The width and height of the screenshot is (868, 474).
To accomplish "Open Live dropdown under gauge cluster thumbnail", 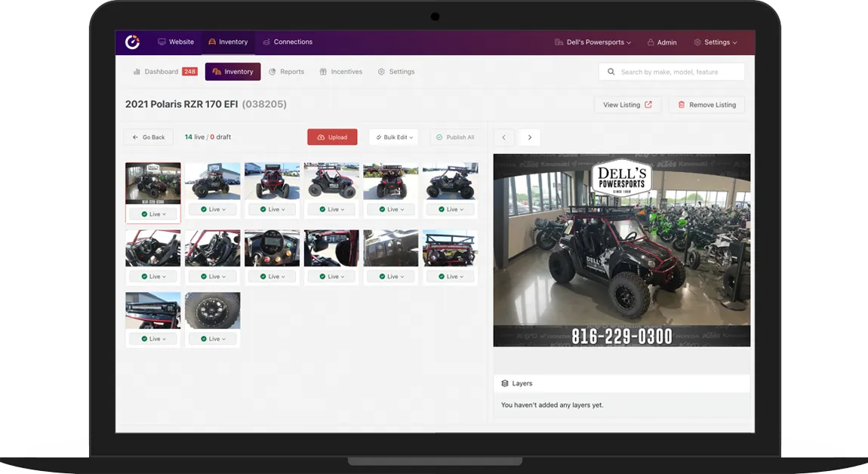I will (272, 276).
